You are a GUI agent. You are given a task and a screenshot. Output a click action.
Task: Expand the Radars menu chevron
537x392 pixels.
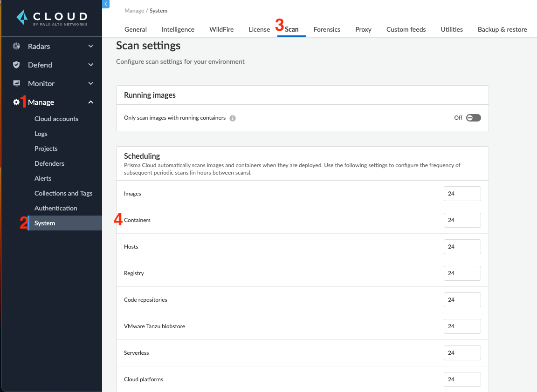point(91,46)
